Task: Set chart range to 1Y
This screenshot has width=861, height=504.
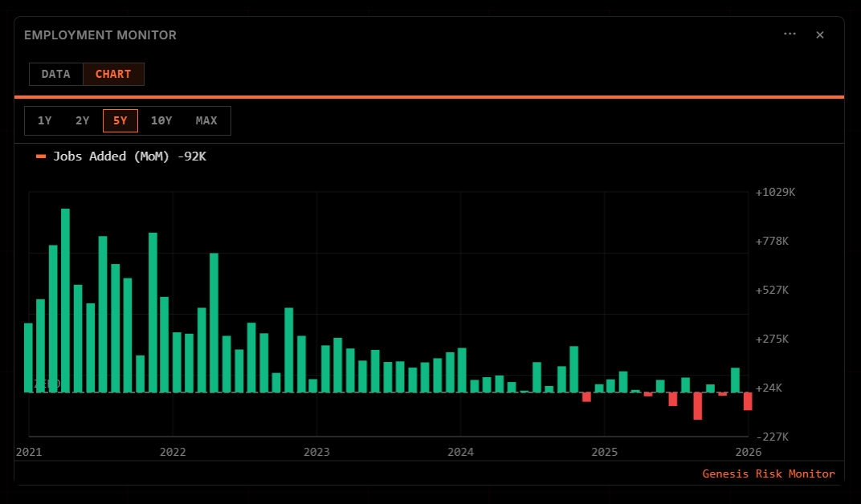Action: coord(45,120)
